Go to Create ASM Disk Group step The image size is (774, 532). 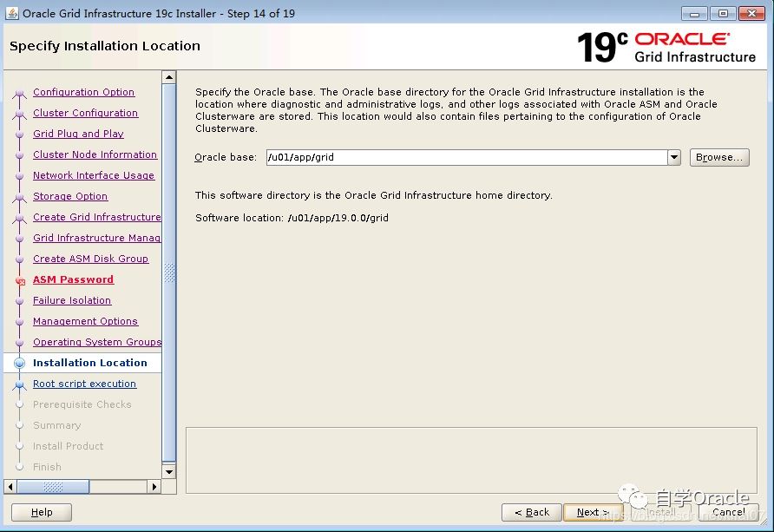click(x=90, y=259)
